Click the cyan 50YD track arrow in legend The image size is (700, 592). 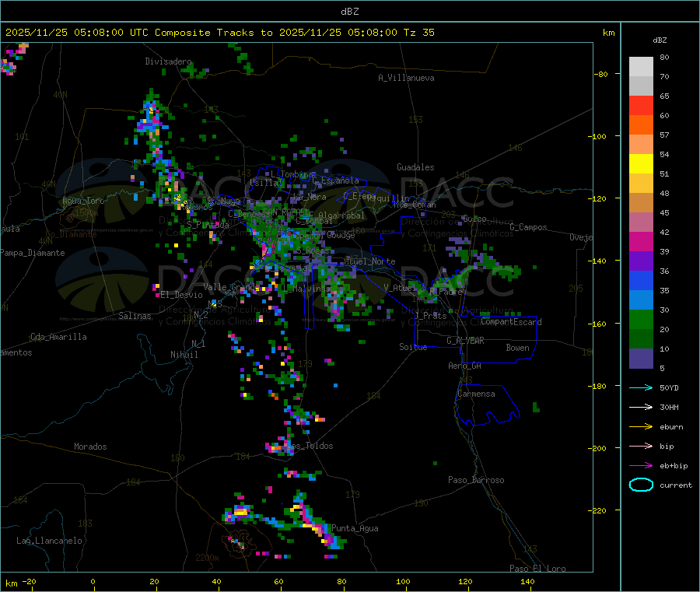click(x=641, y=387)
